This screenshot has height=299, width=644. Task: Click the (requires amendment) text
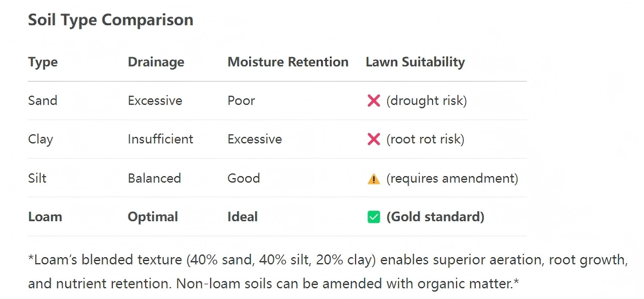[452, 178]
